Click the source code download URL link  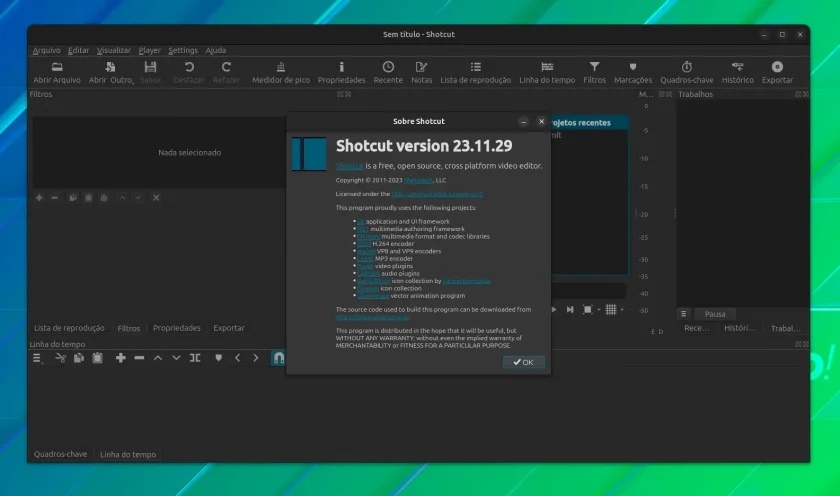point(372,317)
